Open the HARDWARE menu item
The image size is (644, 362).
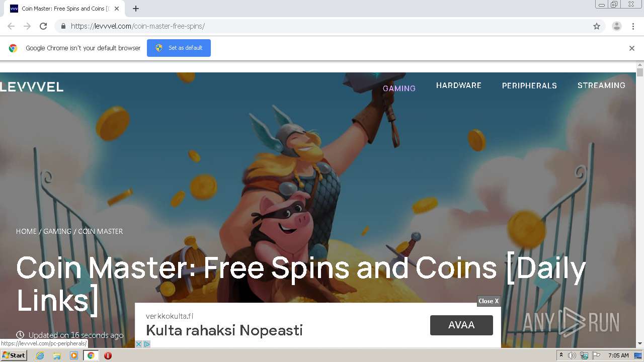[x=459, y=85]
